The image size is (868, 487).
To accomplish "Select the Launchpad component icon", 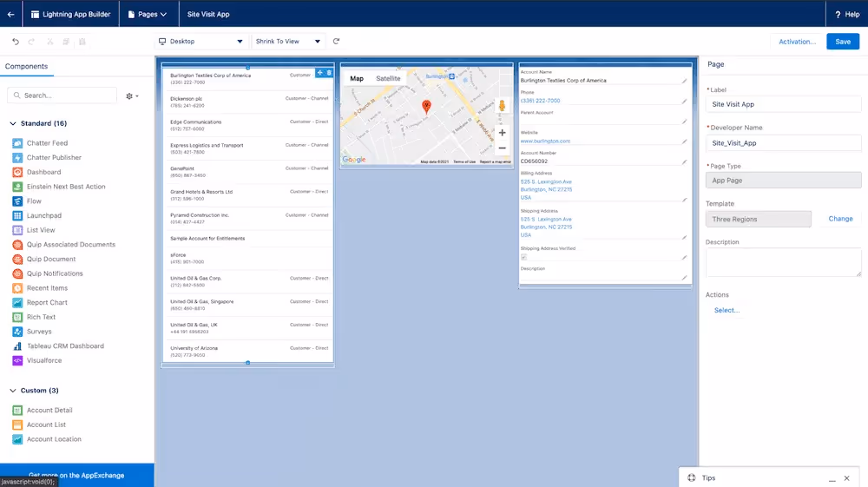I will point(17,216).
